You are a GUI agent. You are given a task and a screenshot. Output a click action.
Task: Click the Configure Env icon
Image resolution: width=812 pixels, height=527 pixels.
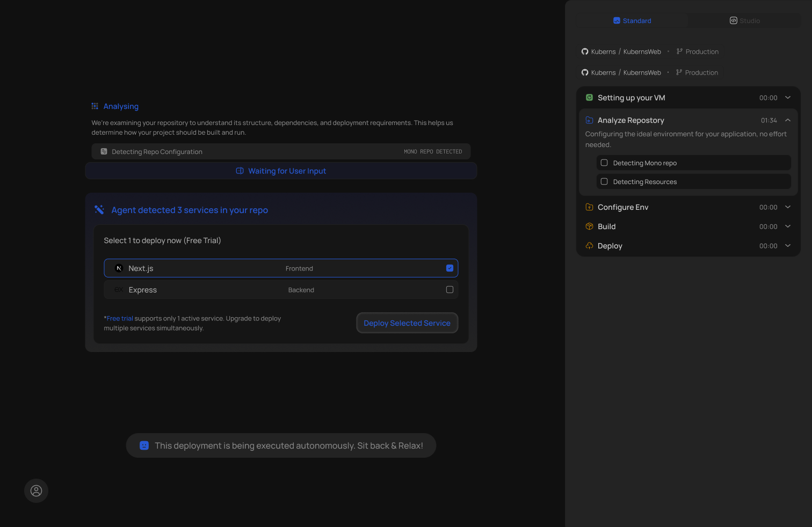tap(589, 207)
